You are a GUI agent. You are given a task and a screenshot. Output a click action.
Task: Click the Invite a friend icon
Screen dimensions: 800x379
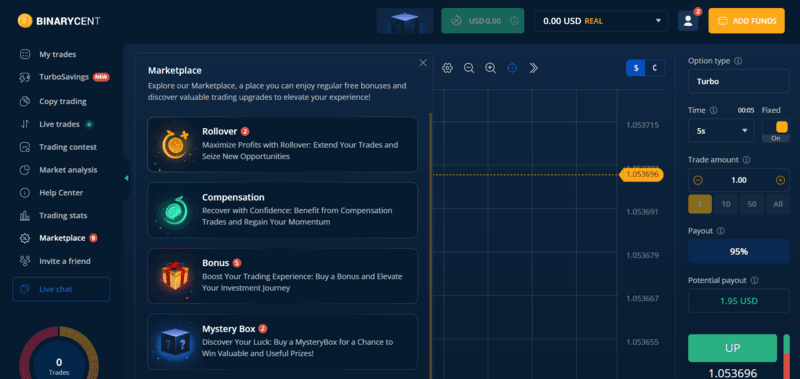[24, 261]
